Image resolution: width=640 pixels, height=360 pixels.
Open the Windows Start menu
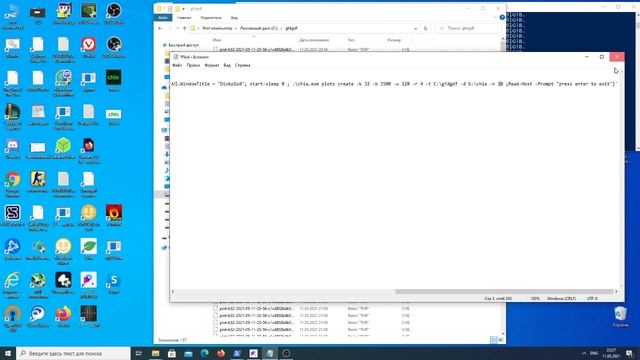point(8,353)
